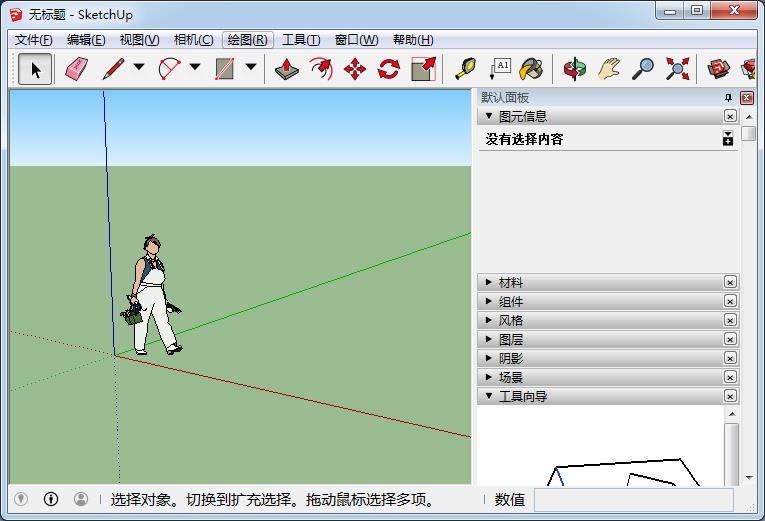
Task: Collapse the 工具向导 panel section
Action: tap(488, 396)
